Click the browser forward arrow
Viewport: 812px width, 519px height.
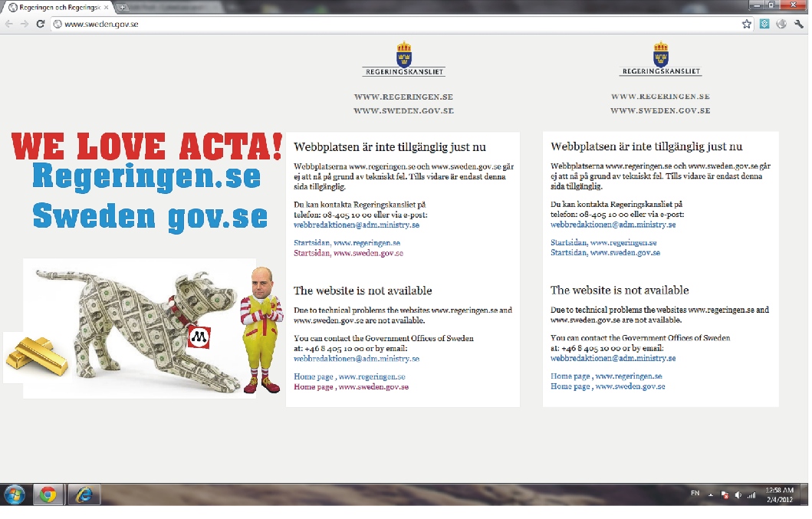pyautogui.click(x=25, y=24)
